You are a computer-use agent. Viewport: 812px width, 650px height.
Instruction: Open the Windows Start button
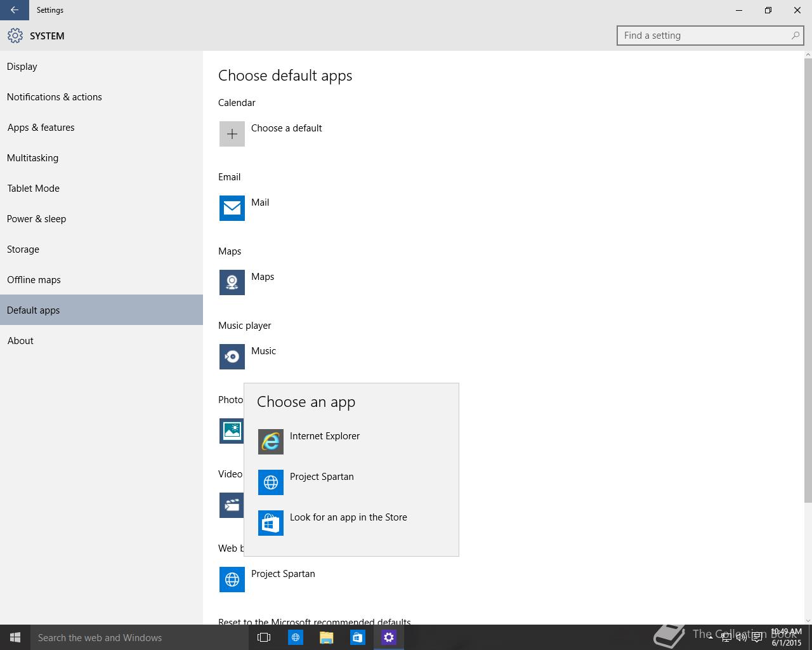click(15, 637)
